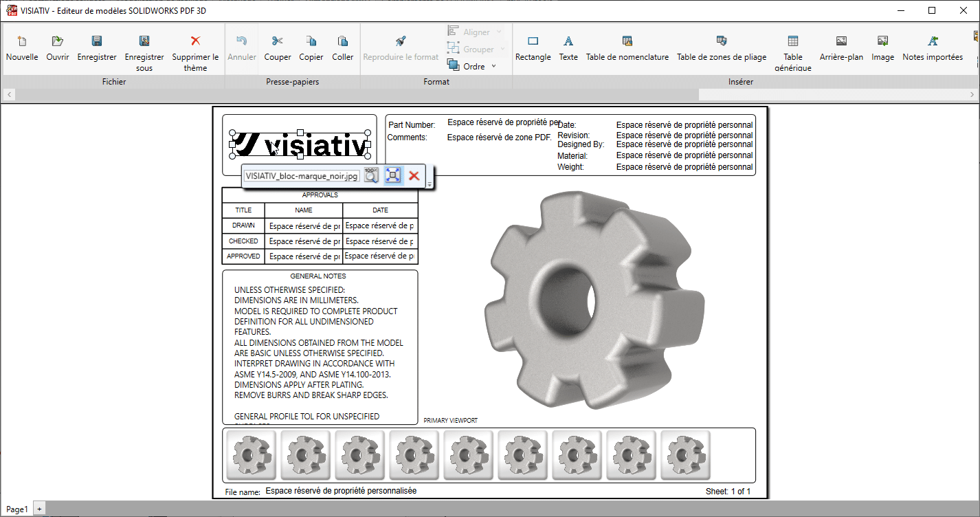Viewport: 980px width, 517px height.
Task: Select the Comments: label
Action: 407,137
